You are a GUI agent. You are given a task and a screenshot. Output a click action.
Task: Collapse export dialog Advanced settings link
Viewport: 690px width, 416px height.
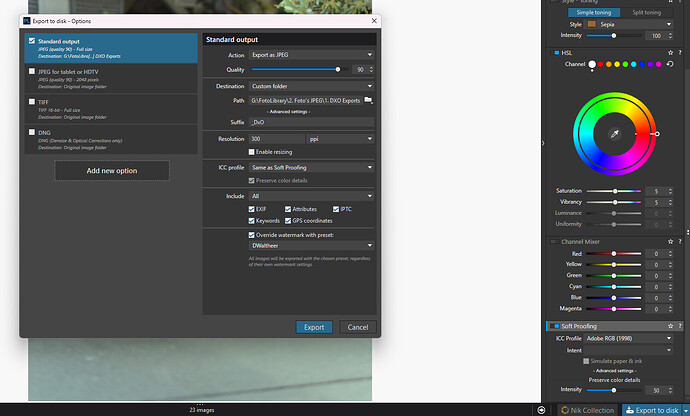click(288, 112)
